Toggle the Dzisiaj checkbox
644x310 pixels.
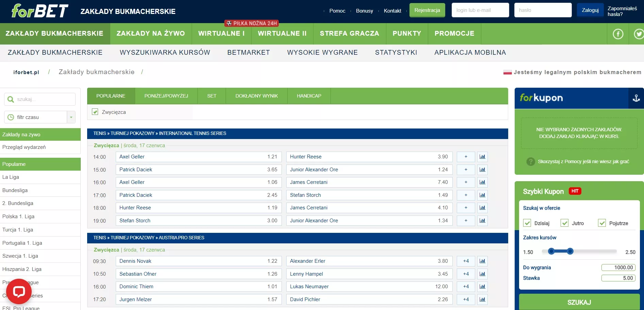527,223
